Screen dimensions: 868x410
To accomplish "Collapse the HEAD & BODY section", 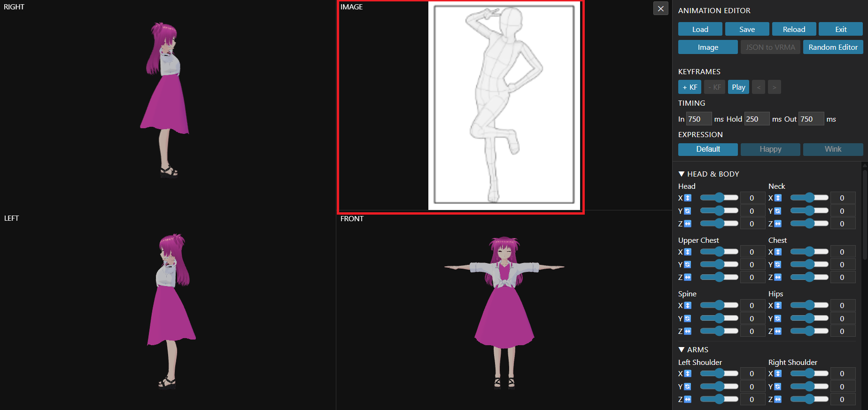I will [709, 174].
